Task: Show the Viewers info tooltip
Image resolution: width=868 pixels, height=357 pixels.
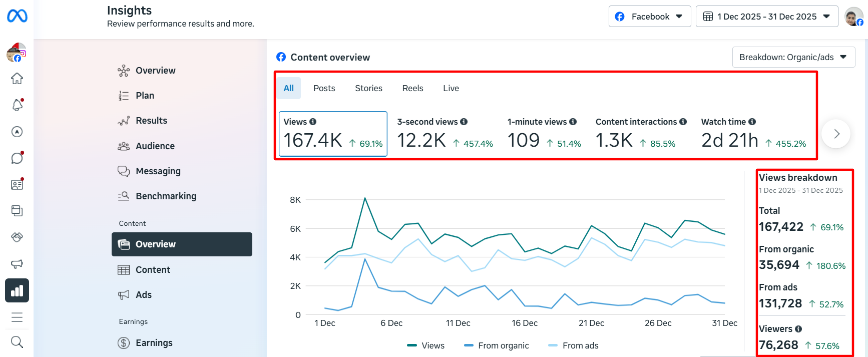Action: point(798,329)
